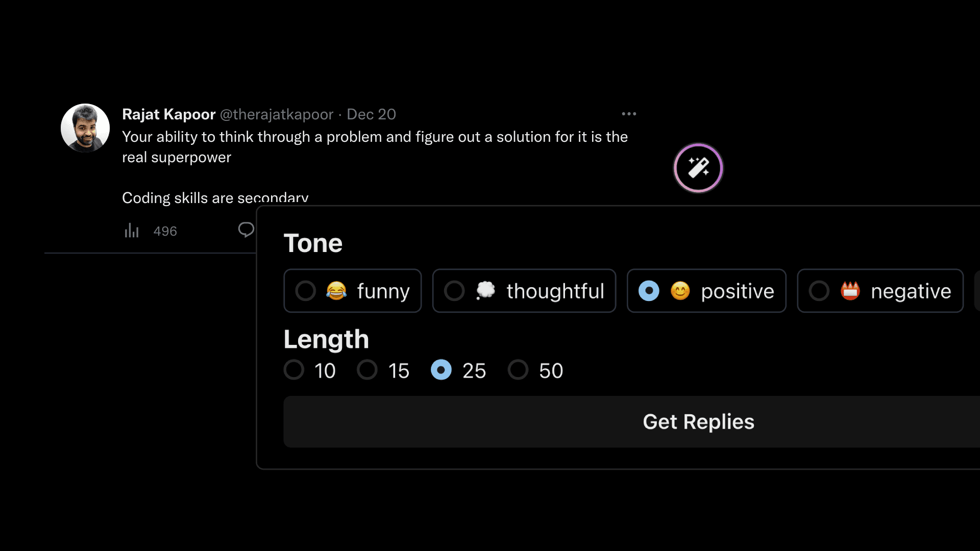Select the 25 length radio option
Image resolution: width=980 pixels, height=551 pixels.
pyautogui.click(x=441, y=370)
